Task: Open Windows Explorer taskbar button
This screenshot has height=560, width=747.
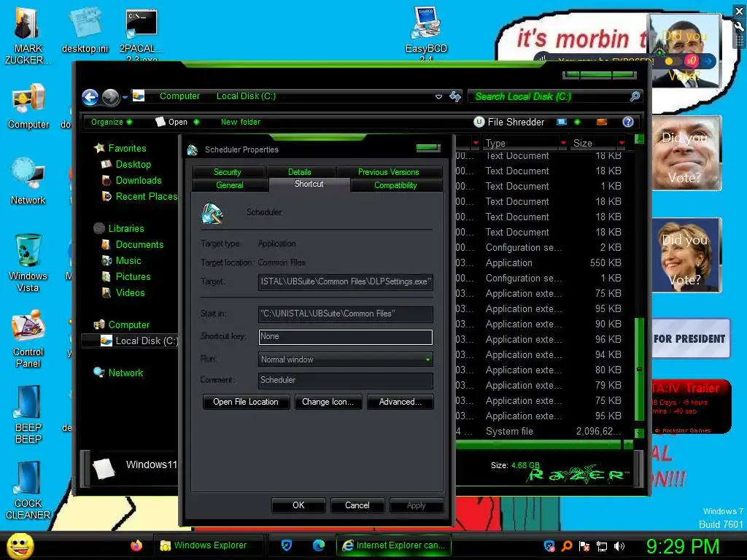Action: point(208,545)
